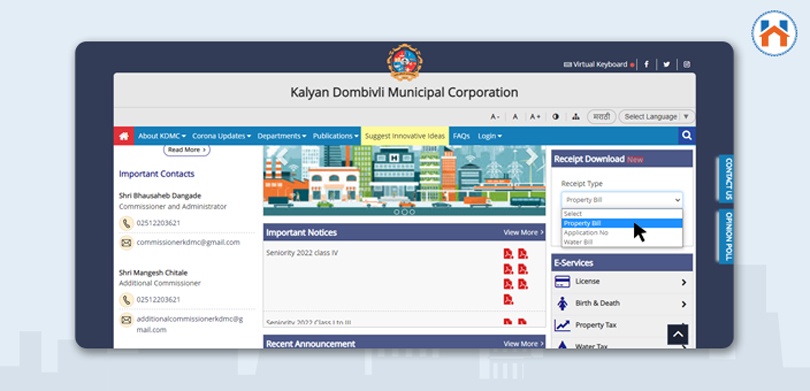The height and width of the screenshot is (391, 810).
Task: Choose "Select" option in receipt list
Action: pos(621,214)
